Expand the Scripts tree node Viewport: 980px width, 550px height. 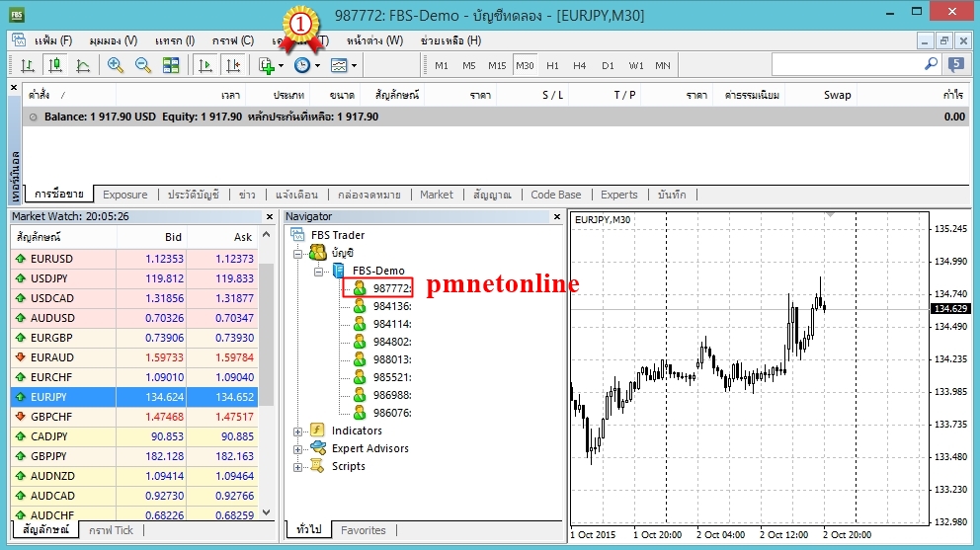[298, 467]
